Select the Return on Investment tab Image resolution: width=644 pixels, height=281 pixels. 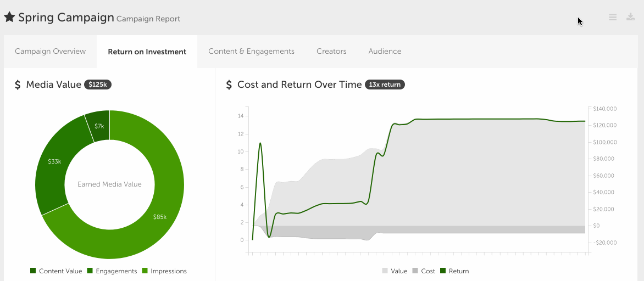click(147, 52)
